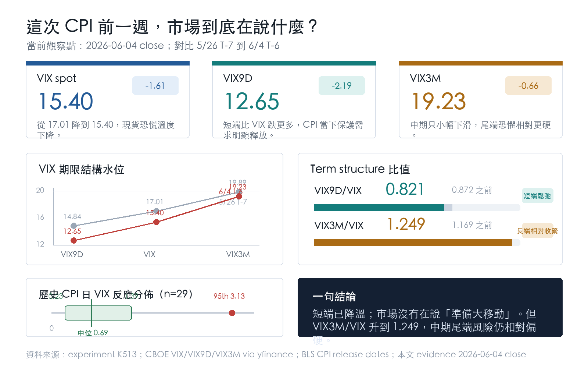Screen dimensions: 588x368
Task: Click the 當前觀察點 subtitle line
Action: click(x=153, y=46)
